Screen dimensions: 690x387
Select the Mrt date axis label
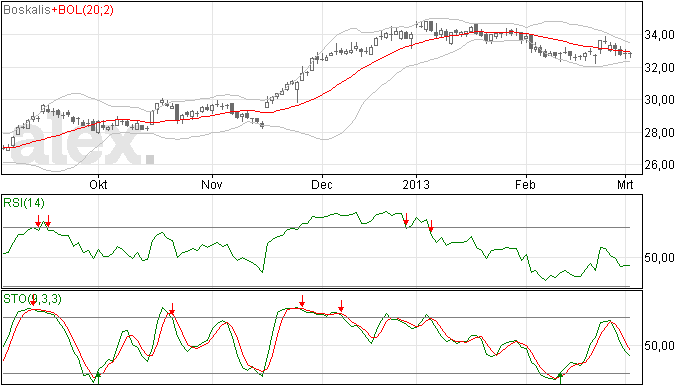pyautogui.click(x=625, y=184)
